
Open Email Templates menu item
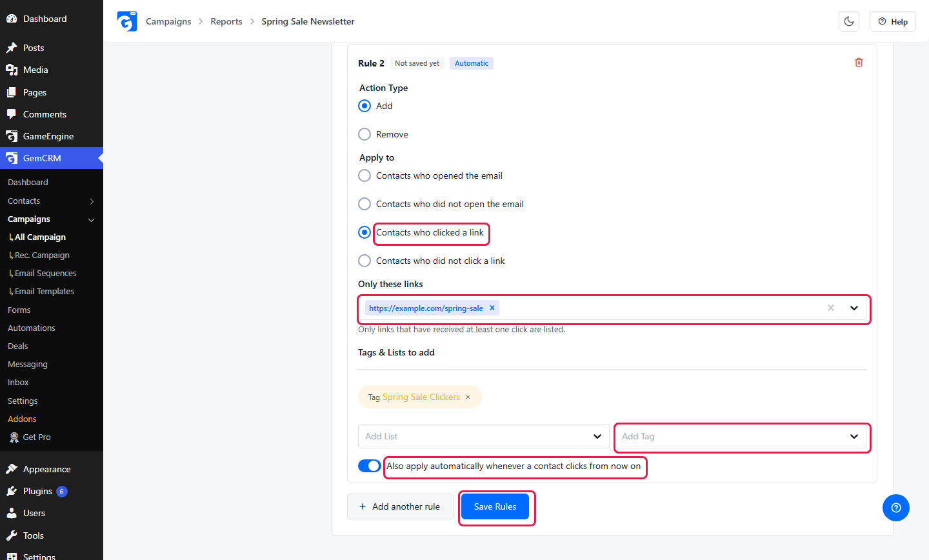[x=45, y=292]
